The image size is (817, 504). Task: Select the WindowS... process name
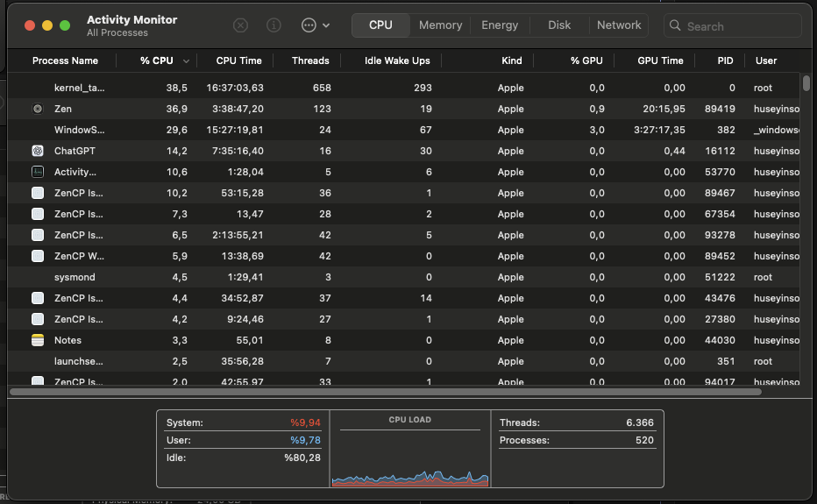click(79, 130)
